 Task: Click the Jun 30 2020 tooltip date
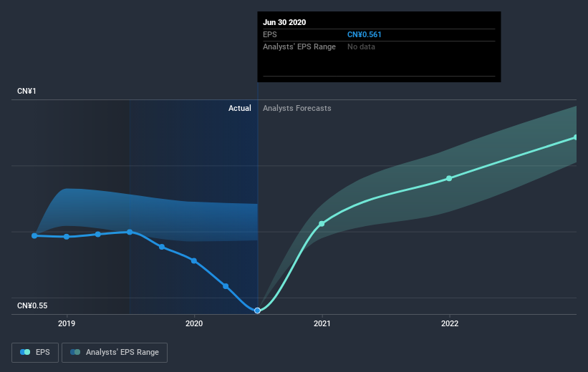tap(284, 22)
